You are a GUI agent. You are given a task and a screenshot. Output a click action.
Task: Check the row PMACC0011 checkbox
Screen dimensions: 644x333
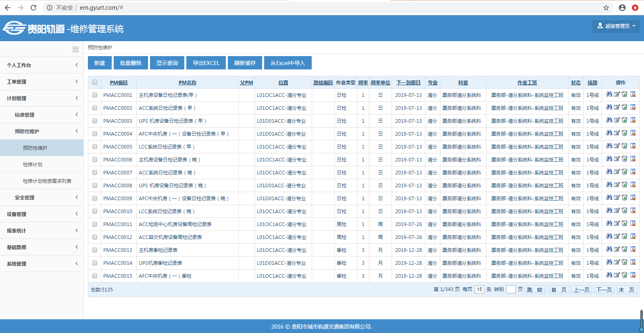click(95, 224)
